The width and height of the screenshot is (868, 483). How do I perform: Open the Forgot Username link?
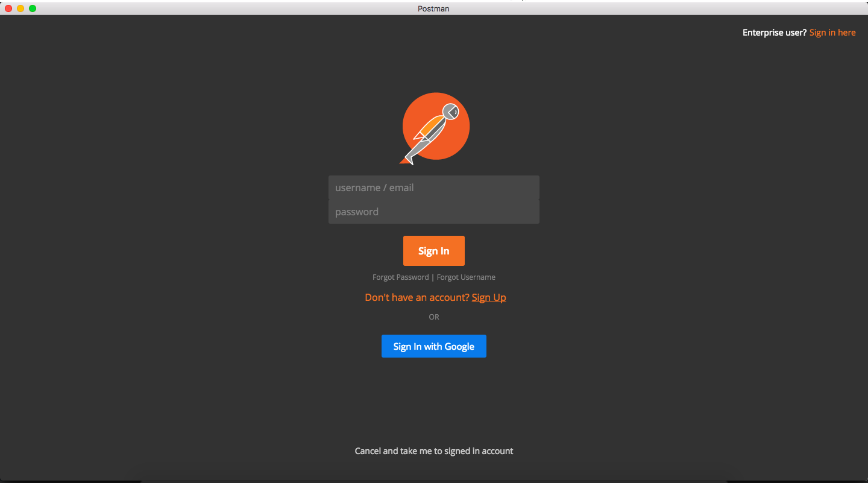pos(465,277)
